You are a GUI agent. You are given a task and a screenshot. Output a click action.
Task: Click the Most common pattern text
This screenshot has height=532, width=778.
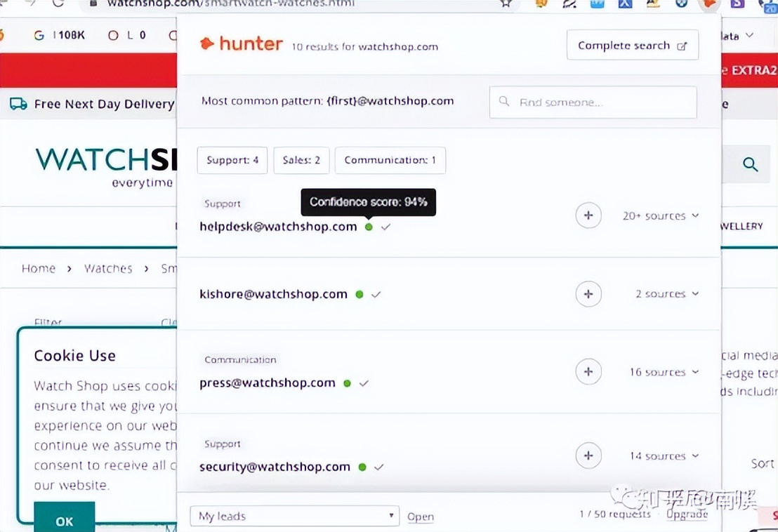(327, 101)
